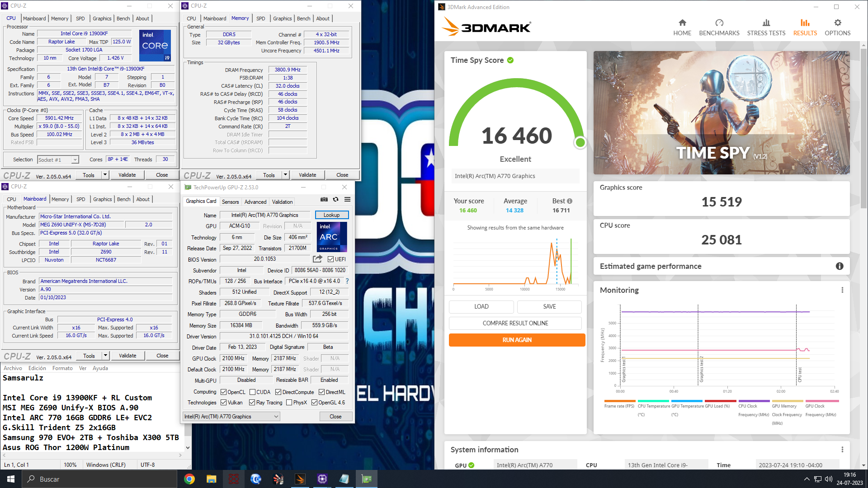This screenshot has width=868, height=488.
Task: Open Bench tab in Mainboard CPU-Z window
Action: pyautogui.click(x=123, y=199)
